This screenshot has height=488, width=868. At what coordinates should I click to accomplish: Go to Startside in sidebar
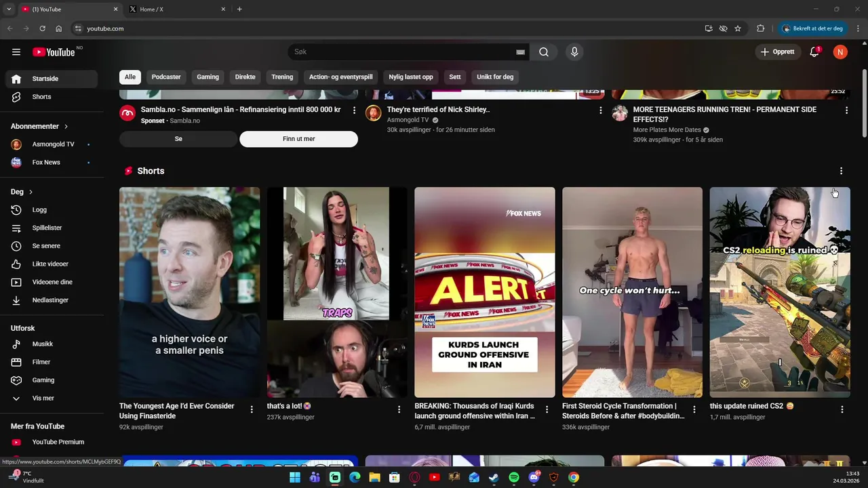52,79
